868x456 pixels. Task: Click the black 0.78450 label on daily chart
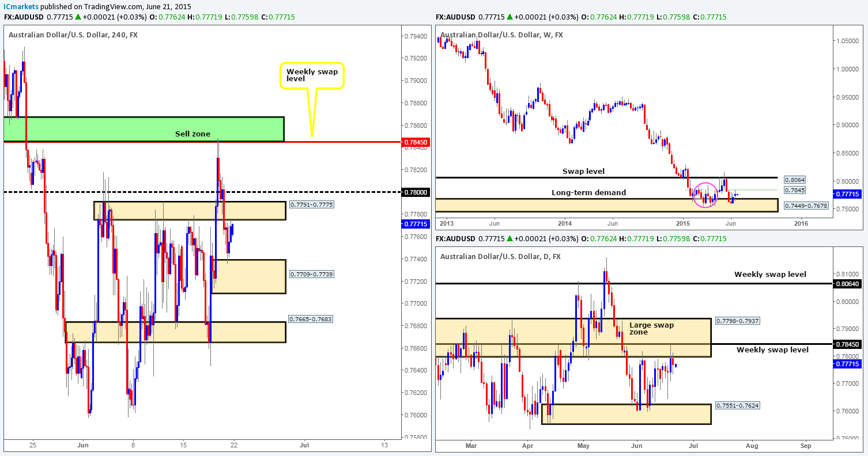tap(848, 344)
